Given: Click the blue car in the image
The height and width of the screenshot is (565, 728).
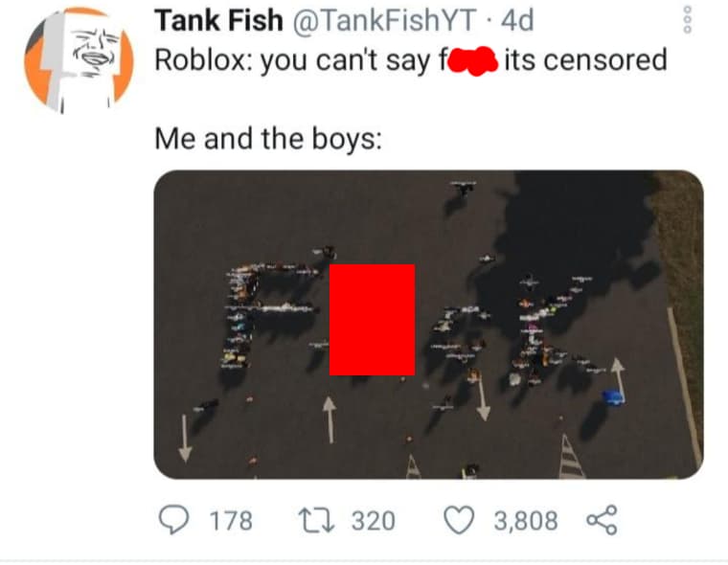Looking at the screenshot, I should point(613,397).
